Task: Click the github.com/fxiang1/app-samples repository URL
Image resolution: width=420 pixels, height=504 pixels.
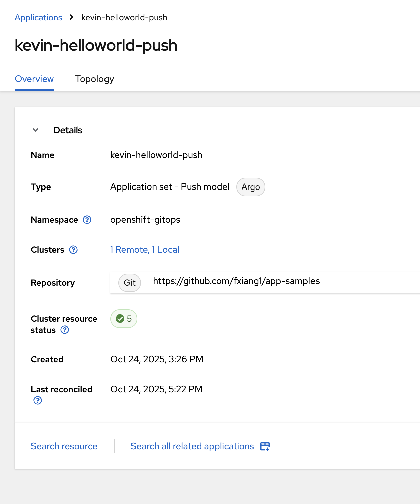Action: click(x=236, y=281)
